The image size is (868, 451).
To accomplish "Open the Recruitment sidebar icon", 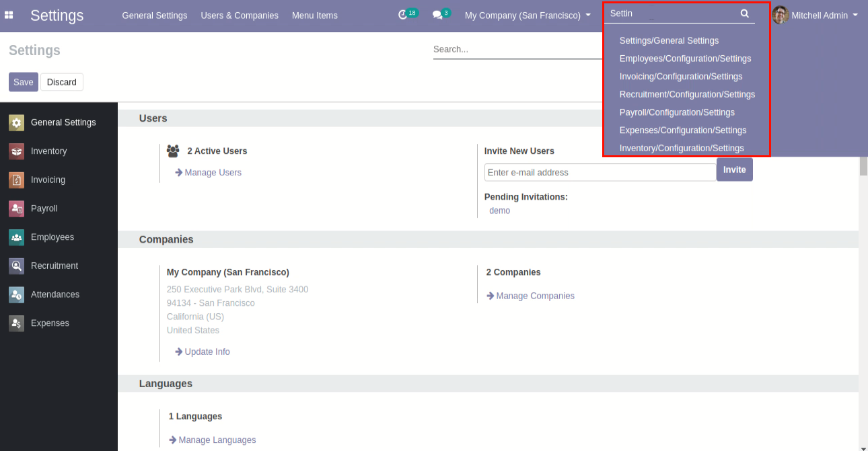I will 17,266.
